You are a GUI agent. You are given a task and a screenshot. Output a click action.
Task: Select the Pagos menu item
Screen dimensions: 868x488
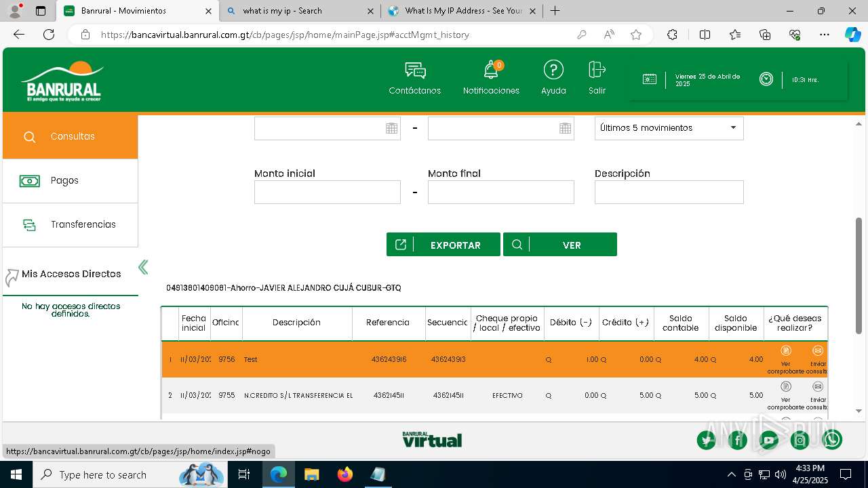point(71,181)
